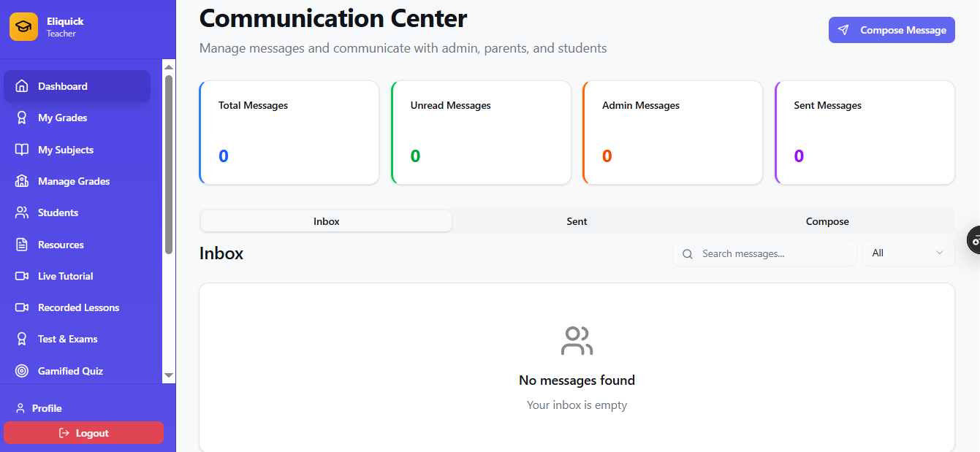980x452 pixels.
Task: Click the Dashboard home icon
Action: tap(22, 86)
